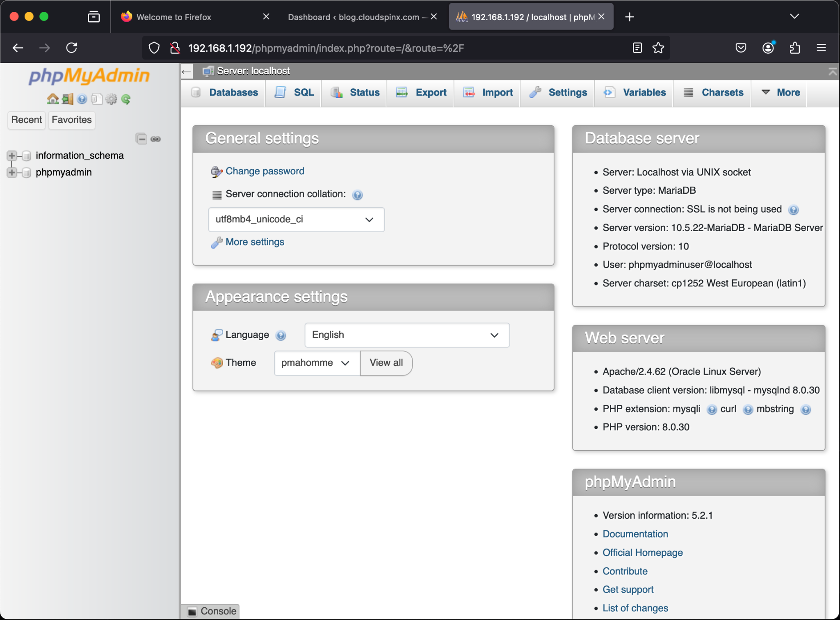The height and width of the screenshot is (620, 840).
Task: Click the help icon beside Server connection collation
Action: click(x=357, y=195)
